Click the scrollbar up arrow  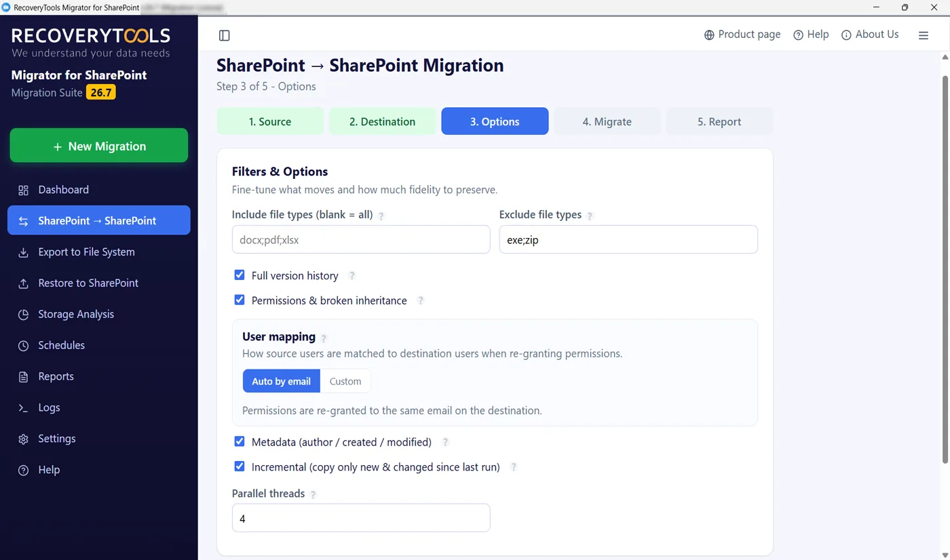945,58
